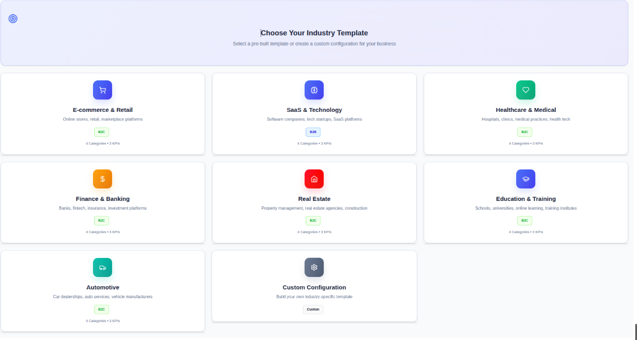Click 'Car dealerships, auto services' description
The height and width of the screenshot is (340, 644).
(103, 297)
